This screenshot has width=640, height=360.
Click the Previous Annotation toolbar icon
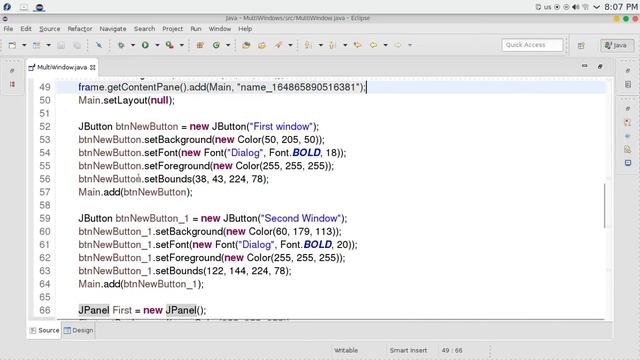(333, 45)
